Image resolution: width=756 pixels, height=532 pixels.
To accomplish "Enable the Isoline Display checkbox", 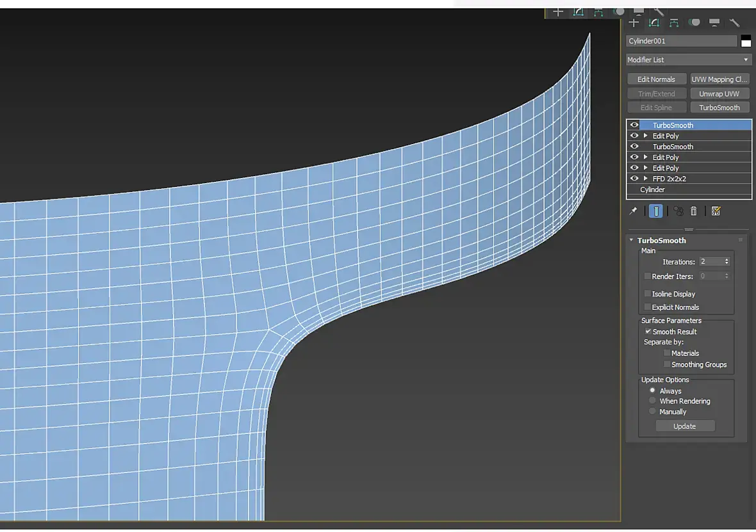I will pyautogui.click(x=648, y=293).
